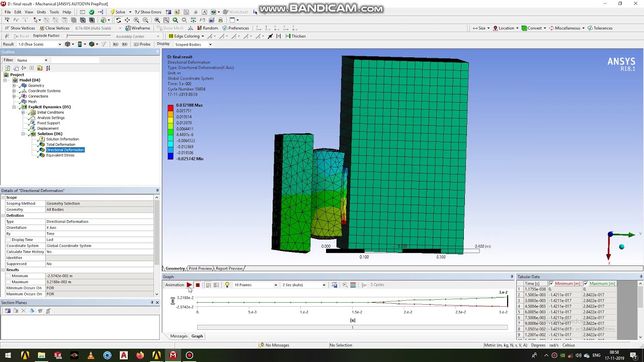The width and height of the screenshot is (644, 362).
Task: Select the Analysis Settings tree item
Action: [x=50, y=118]
